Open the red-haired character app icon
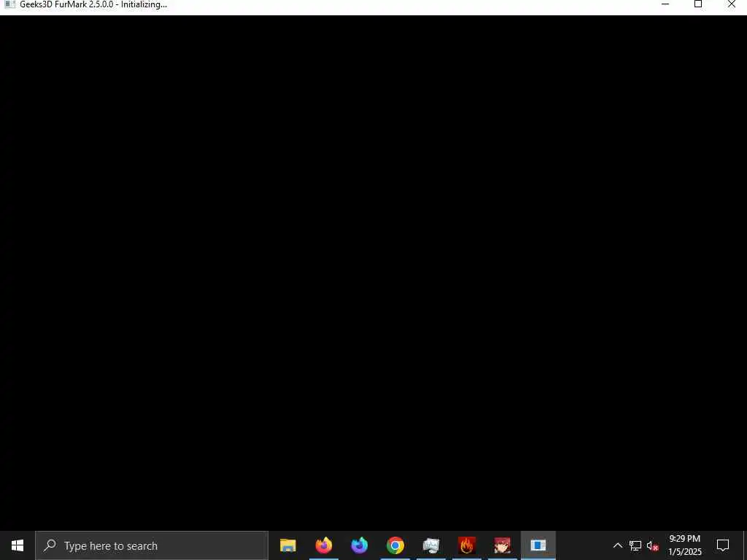 [x=502, y=545]
